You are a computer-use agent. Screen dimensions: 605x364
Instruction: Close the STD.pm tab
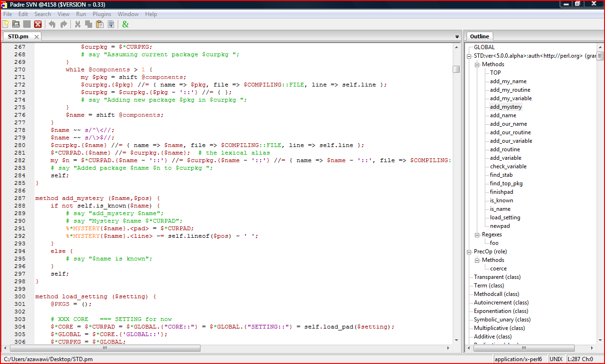click(36, 36)
